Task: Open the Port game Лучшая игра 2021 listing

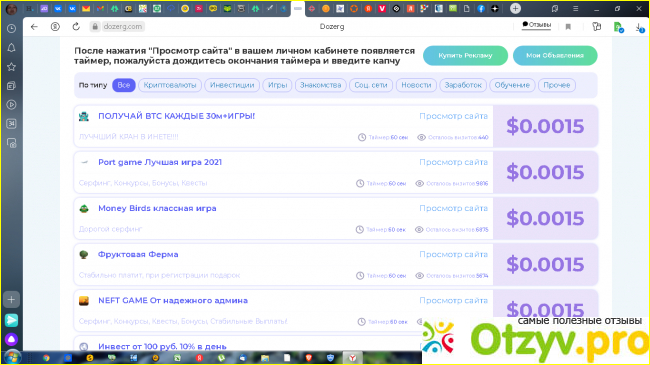Action: 160,162
